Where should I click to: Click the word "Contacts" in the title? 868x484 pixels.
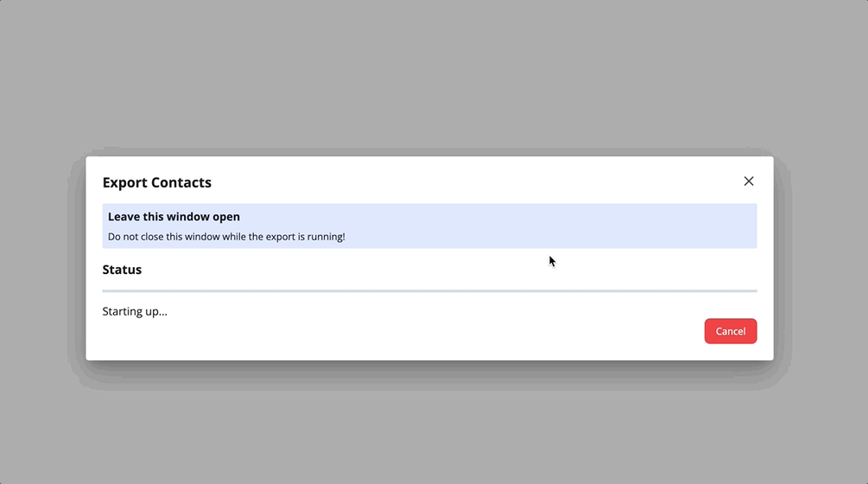coord(181,182)
